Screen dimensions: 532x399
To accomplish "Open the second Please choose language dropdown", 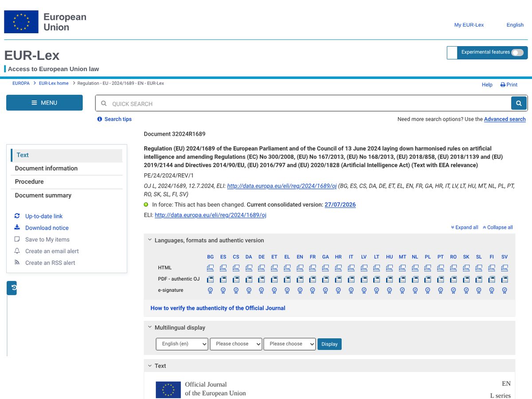I will click(236, 344).
